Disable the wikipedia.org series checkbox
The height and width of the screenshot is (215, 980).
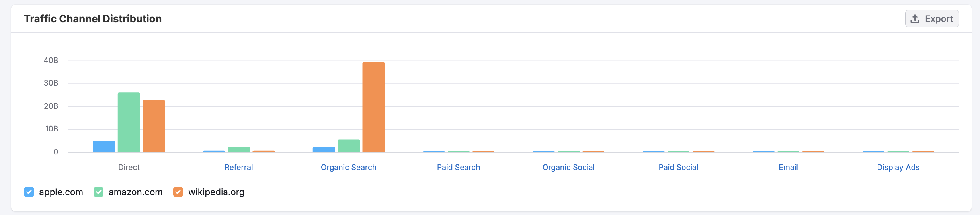point(178,192)
